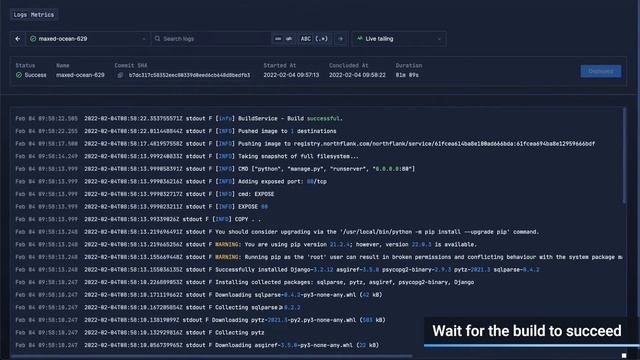Open the maxed-ocean-629 build selector dropdown
This screenshot has height=360, width=640.
[87, 39]
